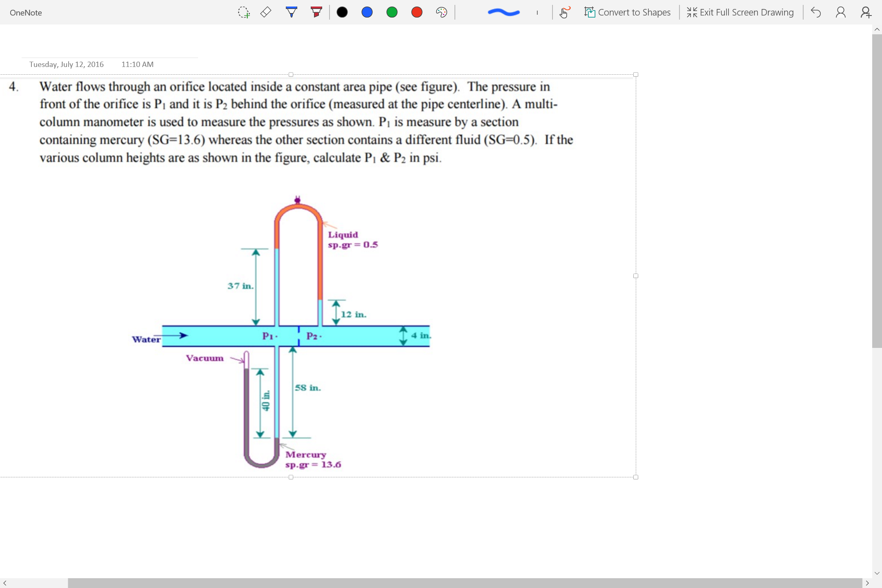Click the scroll-up chevron on right scrollbar

coord(877,29)
